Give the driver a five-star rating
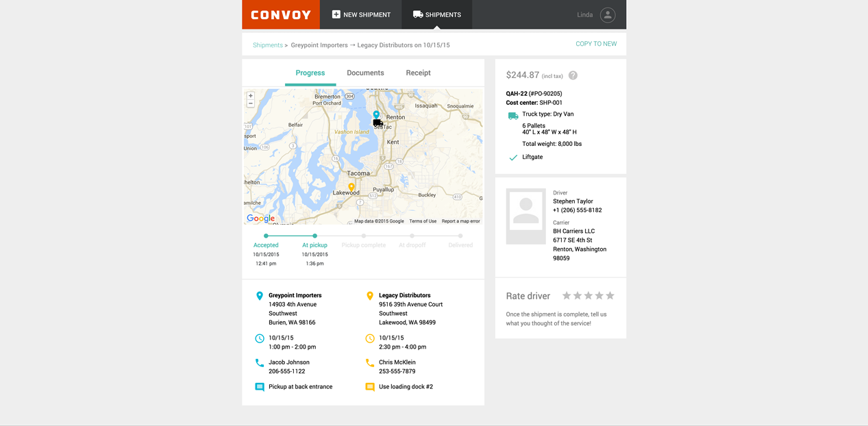 pyautogui.click(x=608, y=296)
